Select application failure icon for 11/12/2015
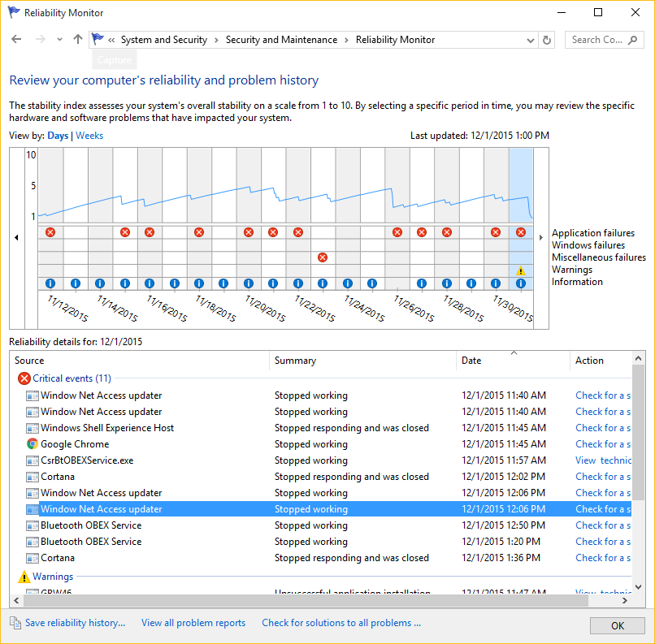Image resolution: width=655 pixels, height=644 pixels. pos(50,232)
